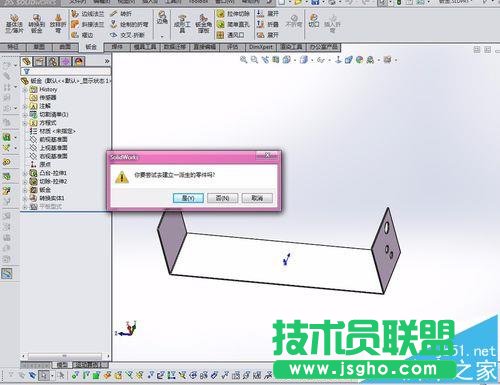500x385 pixels.
Task: Open the Forming Tool (成形工具) command
Action: tap(182, 24)
